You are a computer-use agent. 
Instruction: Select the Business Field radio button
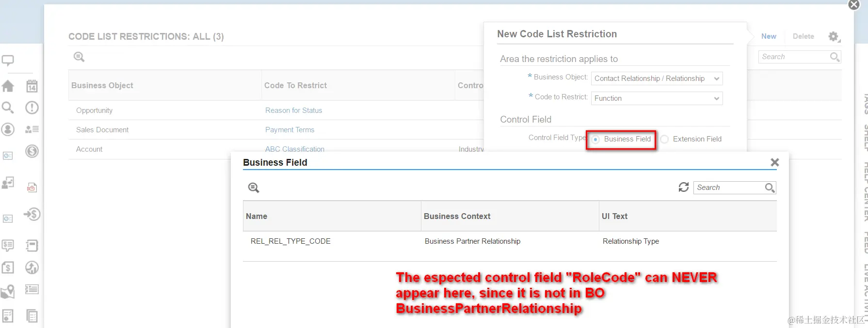[596, 140]
